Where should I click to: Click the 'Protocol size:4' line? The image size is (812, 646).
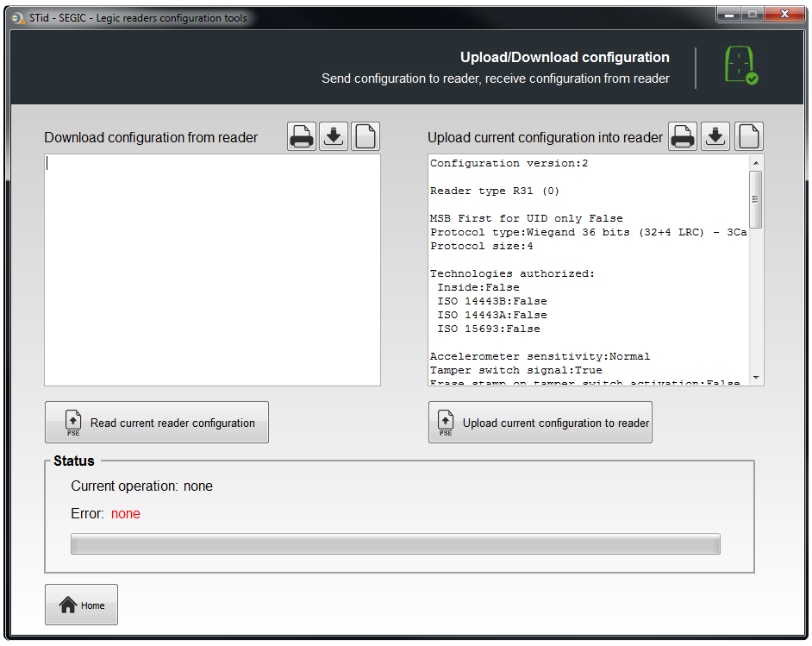tap(482, 246)
